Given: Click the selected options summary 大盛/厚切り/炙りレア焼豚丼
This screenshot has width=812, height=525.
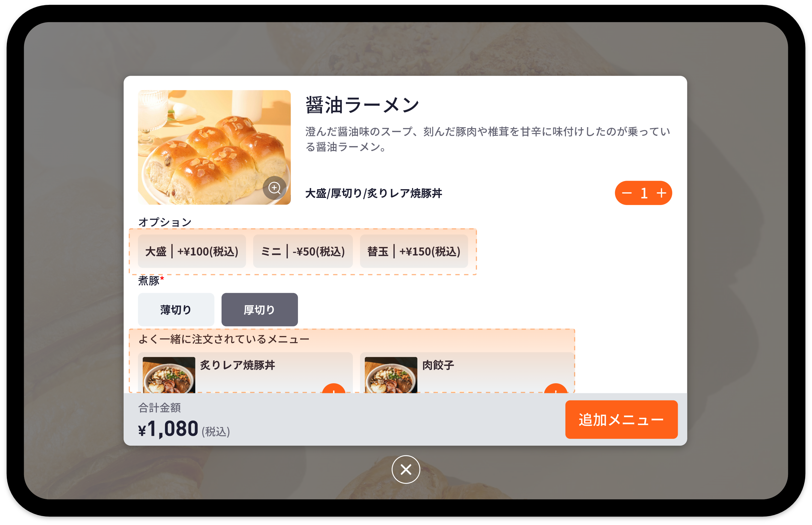Looking at the screenshot, I should click(x=373, y=193).
